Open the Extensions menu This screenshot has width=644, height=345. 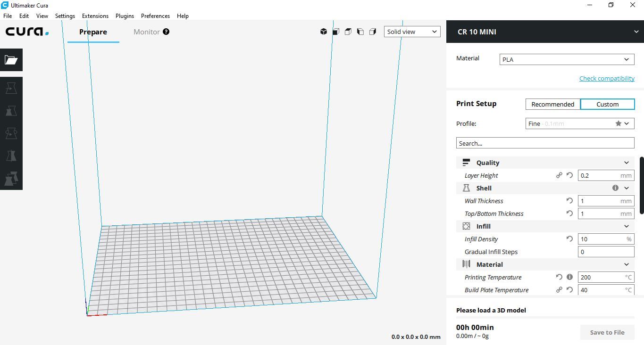[x=95, y=16]
